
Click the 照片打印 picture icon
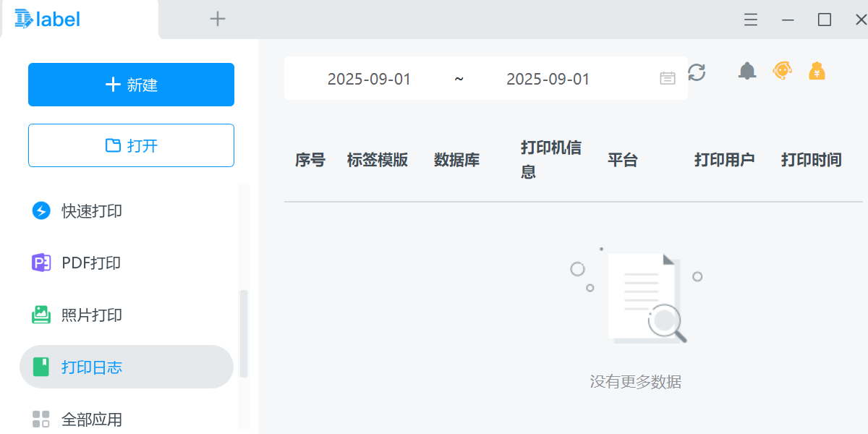tap(41, 315)
